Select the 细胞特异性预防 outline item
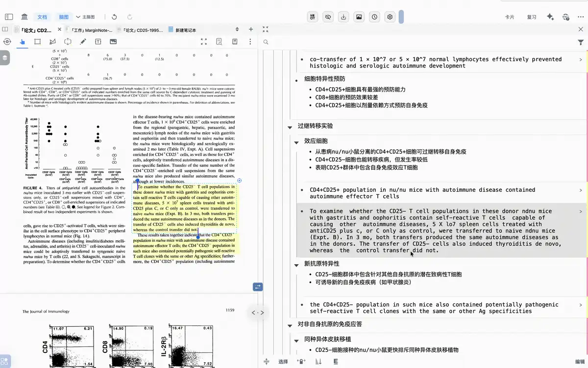The image size is (588, 368). [x=324, y=79]
